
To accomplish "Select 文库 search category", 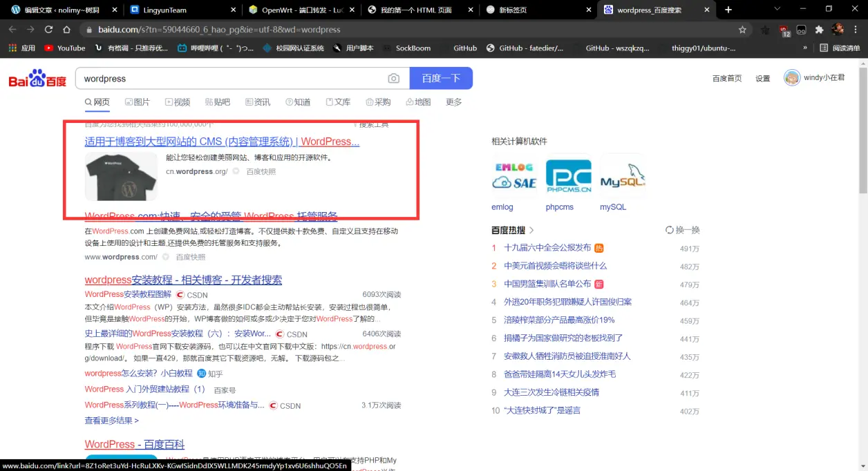I will [x=338, y=102].
